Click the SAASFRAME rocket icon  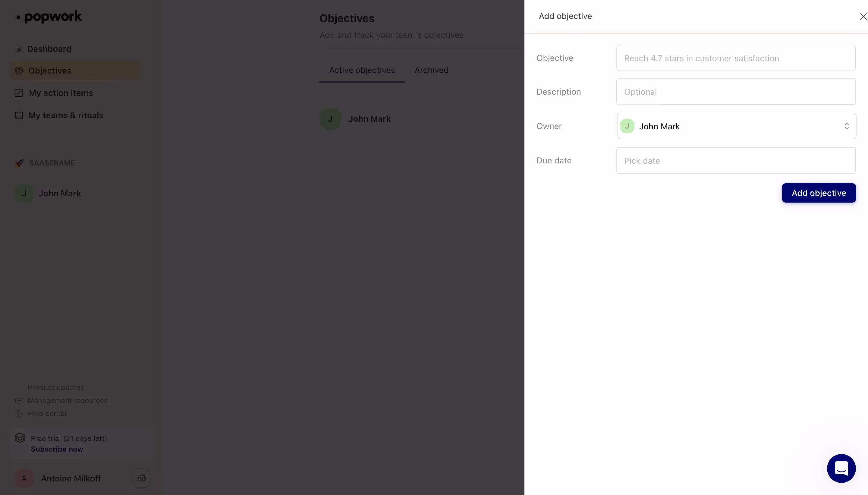coord(19,163)
